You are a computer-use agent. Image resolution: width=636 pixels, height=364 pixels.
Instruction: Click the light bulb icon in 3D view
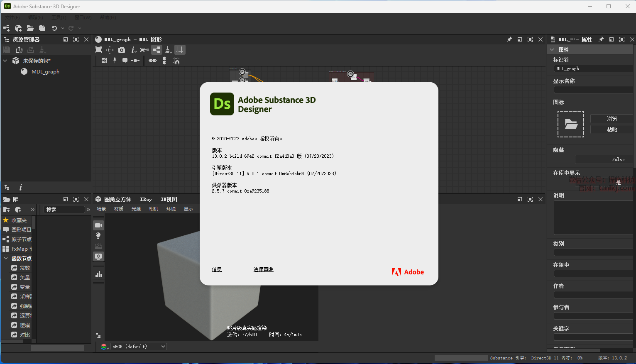(98, 236)
